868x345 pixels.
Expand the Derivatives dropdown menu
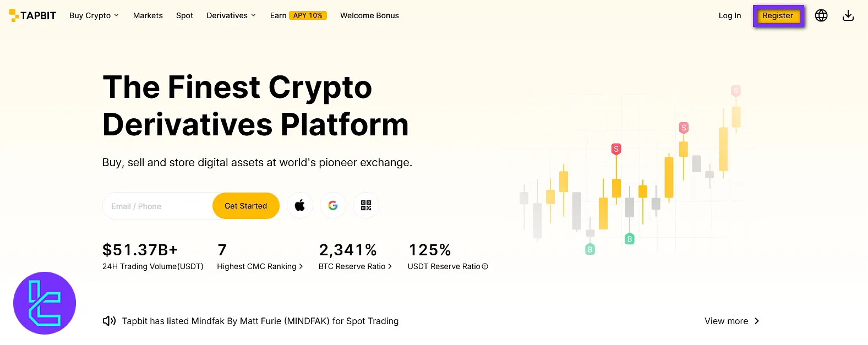point(231,15)
